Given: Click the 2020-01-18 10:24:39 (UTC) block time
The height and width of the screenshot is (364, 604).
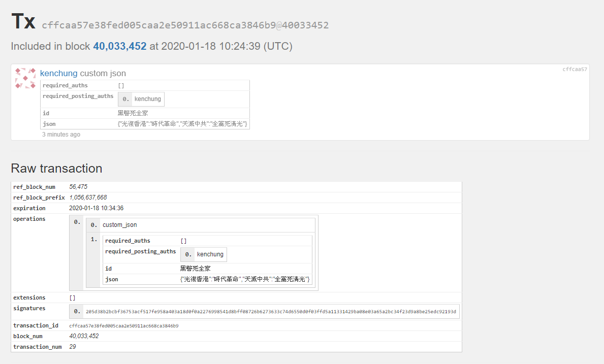Looking at the screenshot, I should [x=227, y=46].
